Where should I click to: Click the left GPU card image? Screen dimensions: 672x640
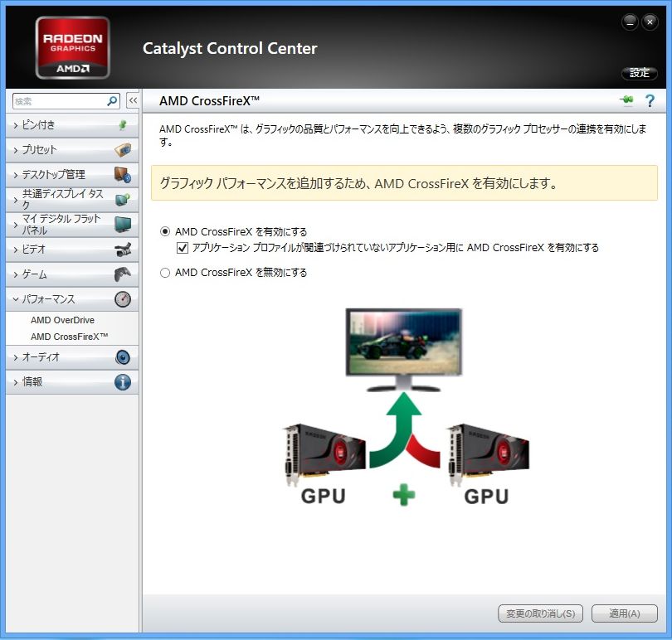(324, 455)
